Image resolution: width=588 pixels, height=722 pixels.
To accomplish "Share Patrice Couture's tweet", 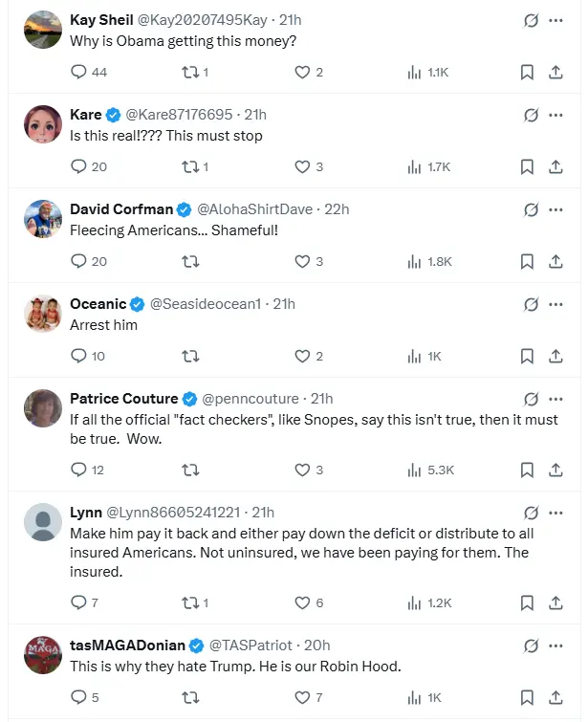I will 555,470.
